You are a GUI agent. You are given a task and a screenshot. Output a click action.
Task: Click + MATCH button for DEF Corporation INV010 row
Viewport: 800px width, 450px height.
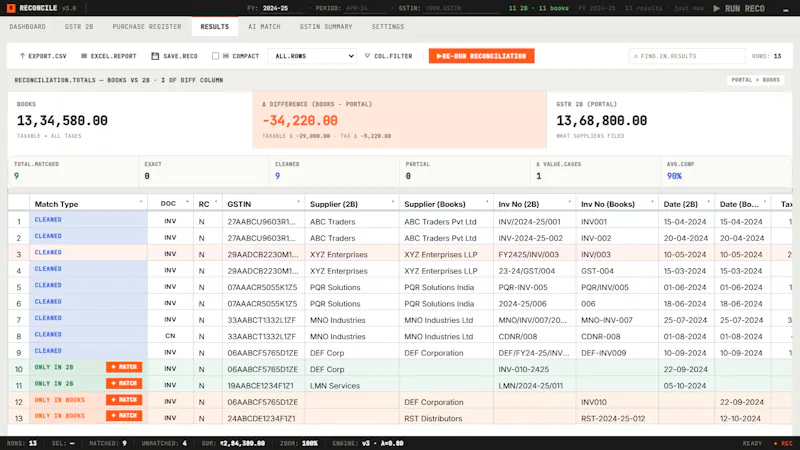124,399
